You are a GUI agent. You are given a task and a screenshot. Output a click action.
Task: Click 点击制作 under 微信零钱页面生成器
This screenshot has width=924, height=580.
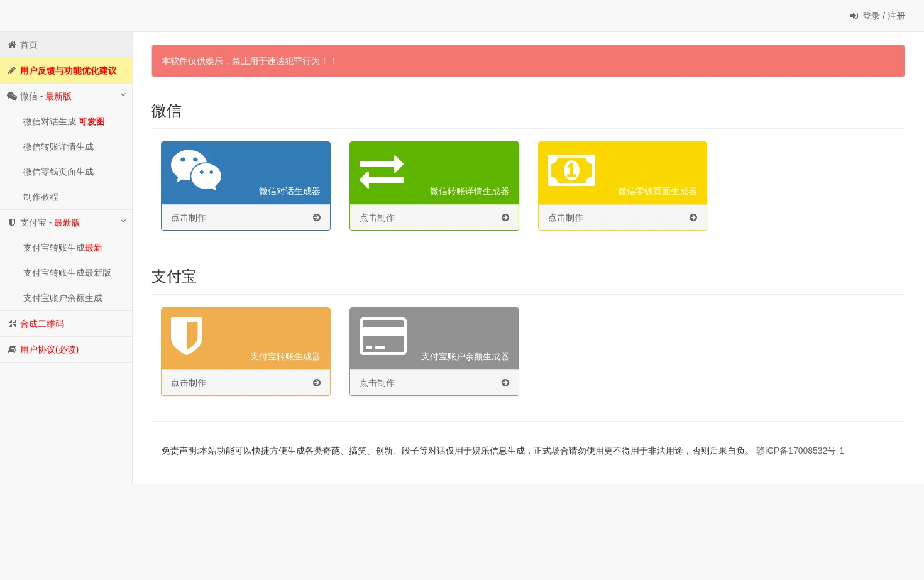pyautogui.click(x=566, y=217)
